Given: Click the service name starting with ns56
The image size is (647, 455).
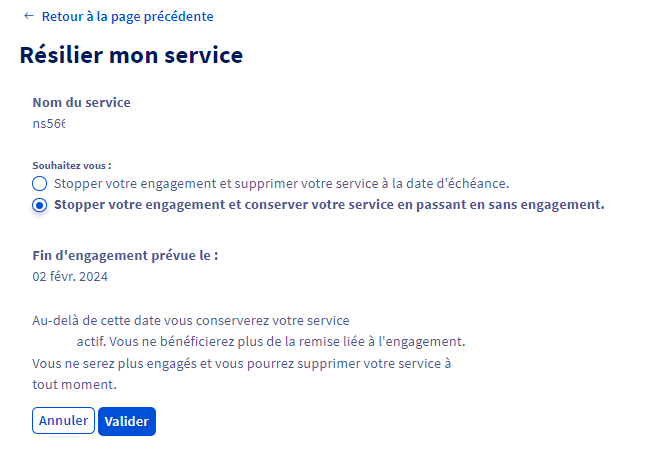Looking at the screenshot, I should [56, 124].
